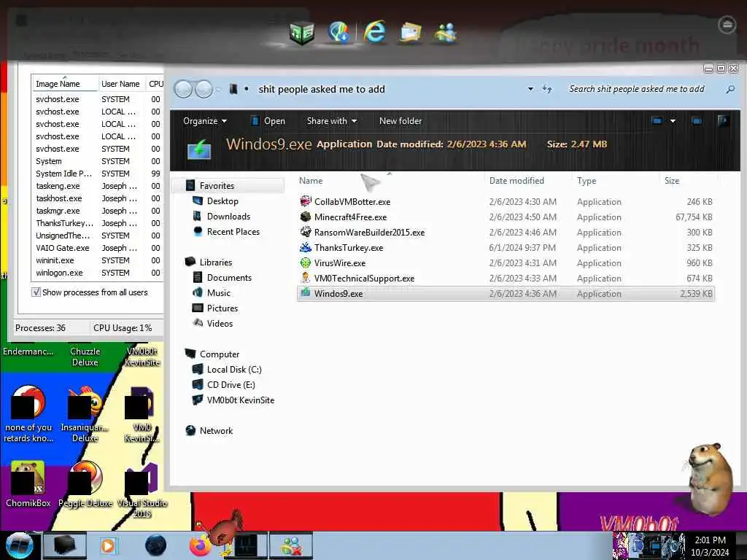This screenshot has height=560, width=747.
Task: Sort processes by User Name column
Action: 121,84
